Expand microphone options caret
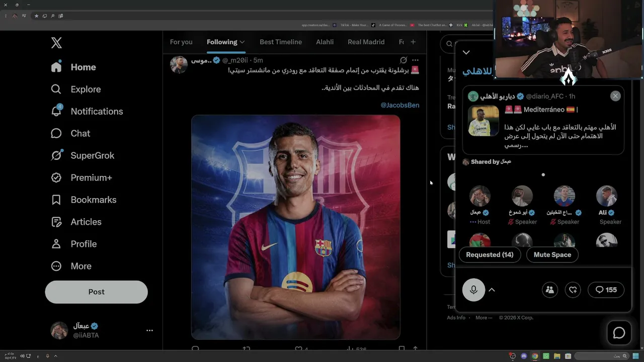 pyautogui.click(x=492, y=290)
